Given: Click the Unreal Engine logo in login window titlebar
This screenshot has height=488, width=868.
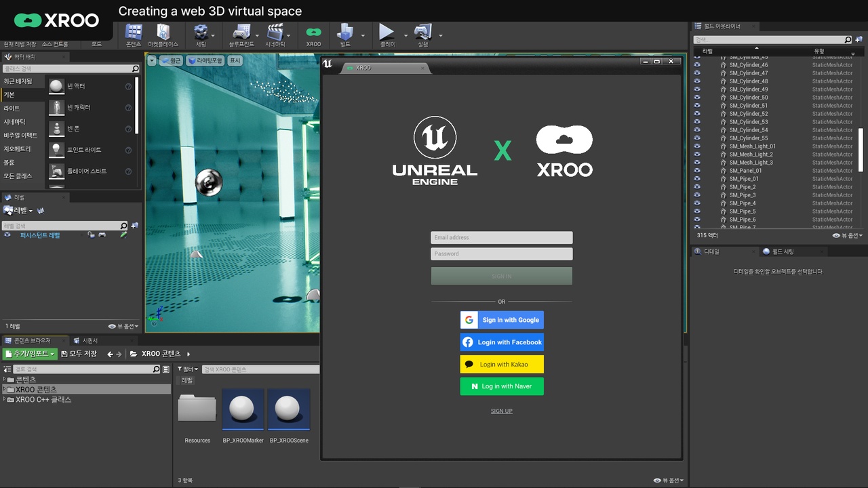Looking at the screenshot, I should pyautogui.click(x=328, y=63).
